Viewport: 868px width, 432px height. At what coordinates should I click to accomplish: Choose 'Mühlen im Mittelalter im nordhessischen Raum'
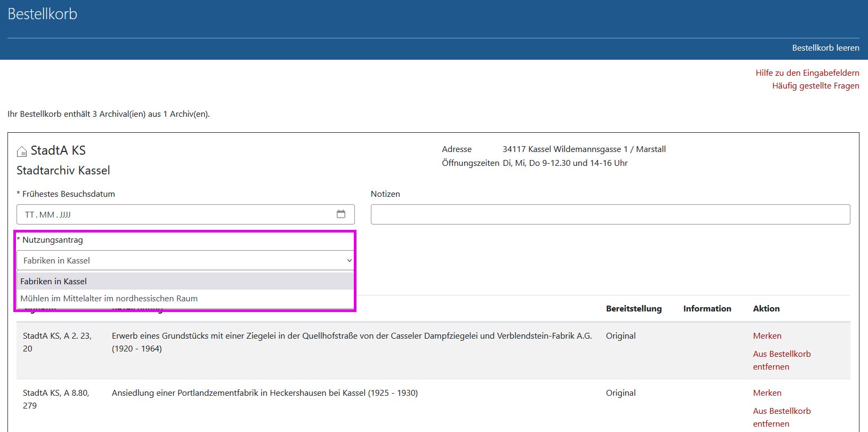[x=185, y=299]
